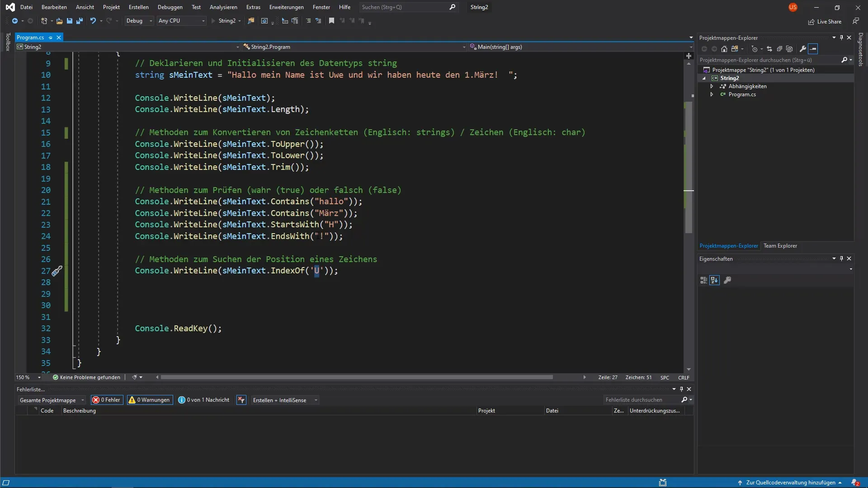Click the Live Share button
The height and width of the screenshot is (488, 868).
(825, 22)
